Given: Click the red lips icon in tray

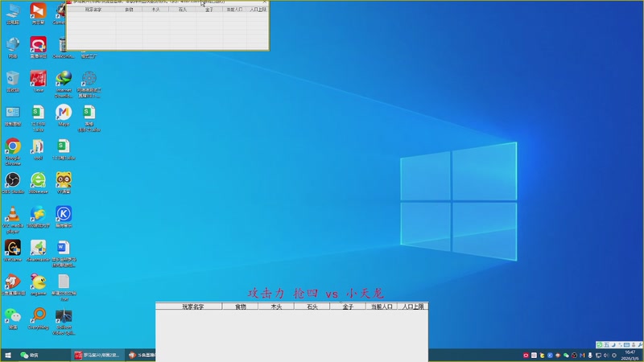Looking at the screenshot, I should pyautogui.click(x=526, y=355).
